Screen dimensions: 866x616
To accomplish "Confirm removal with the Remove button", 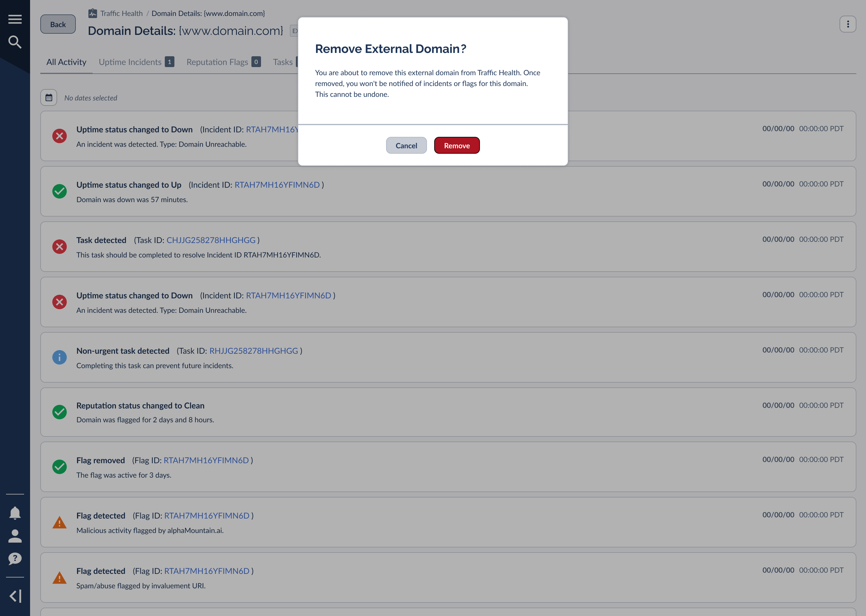I will (x=457, y=145).
